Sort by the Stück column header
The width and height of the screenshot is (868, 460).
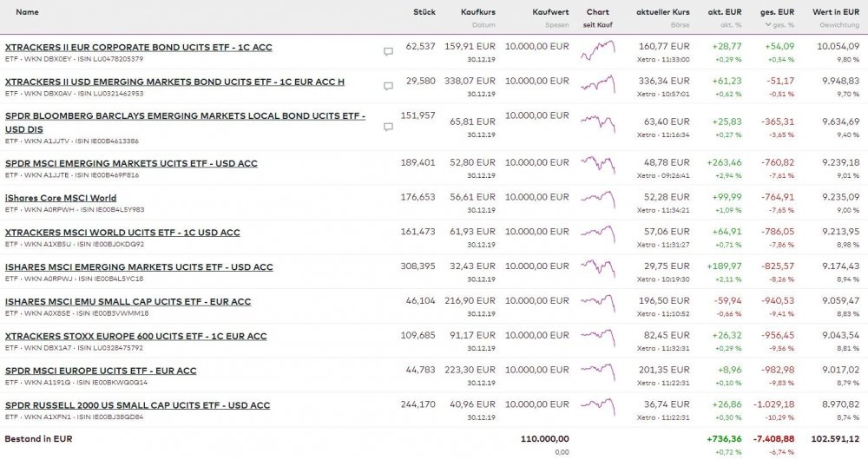[x=424, y=12]
